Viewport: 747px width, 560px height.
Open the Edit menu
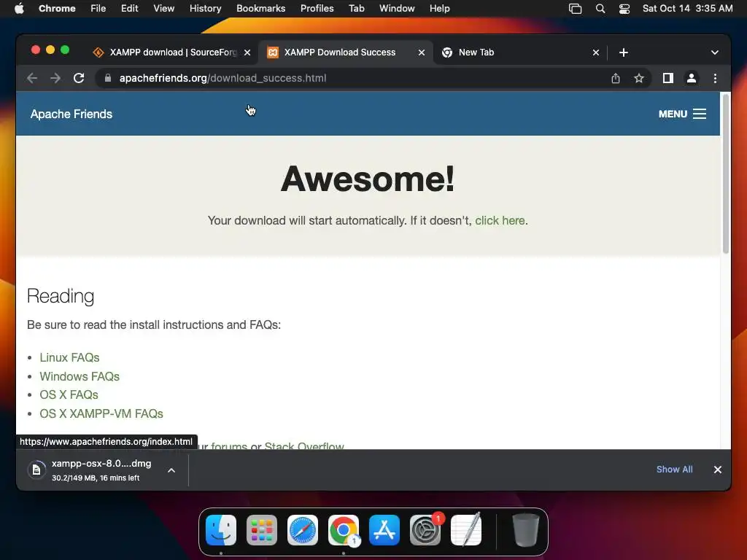tap(130, 9)
